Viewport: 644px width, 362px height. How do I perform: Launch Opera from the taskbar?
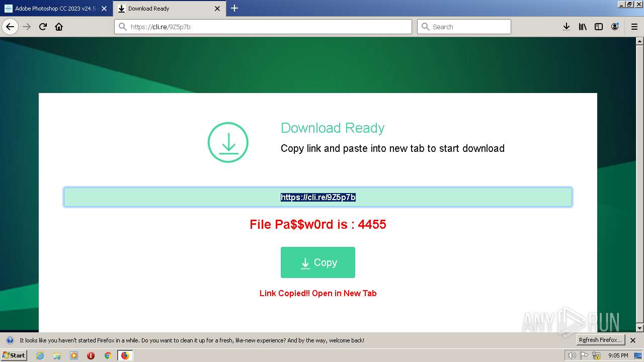pos(91,355)
